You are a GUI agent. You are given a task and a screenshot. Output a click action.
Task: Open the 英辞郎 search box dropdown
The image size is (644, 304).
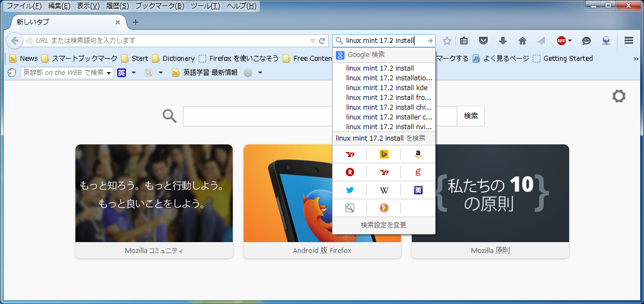point(109,73)
